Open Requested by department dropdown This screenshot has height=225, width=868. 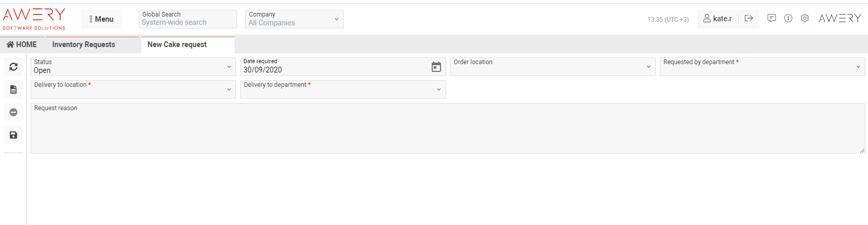[x=762, y=67]
